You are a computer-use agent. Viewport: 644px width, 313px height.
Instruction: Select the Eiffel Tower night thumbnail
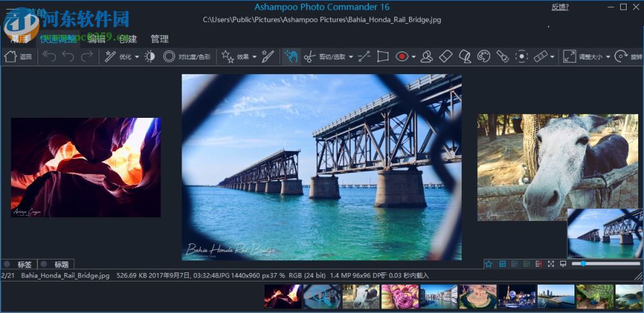[x=517, y=296]
